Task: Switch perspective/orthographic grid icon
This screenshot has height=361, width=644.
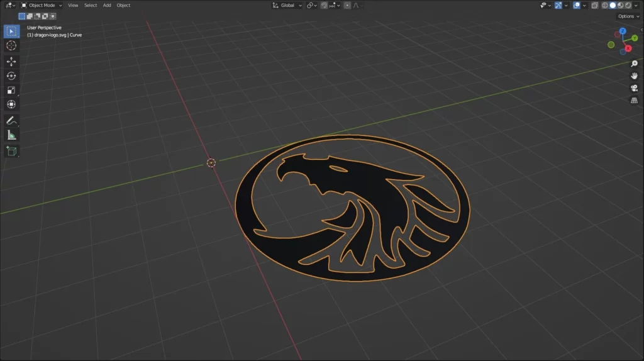Action: (x=634, y=101)
